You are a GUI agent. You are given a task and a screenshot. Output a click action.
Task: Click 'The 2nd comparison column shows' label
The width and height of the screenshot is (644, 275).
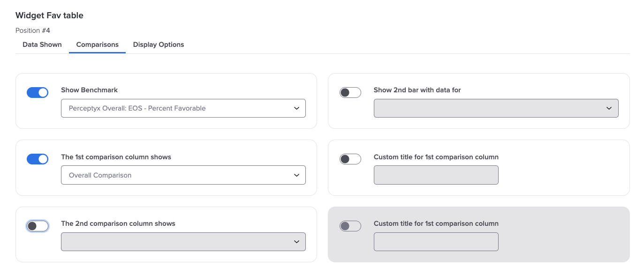coord(118,223)
